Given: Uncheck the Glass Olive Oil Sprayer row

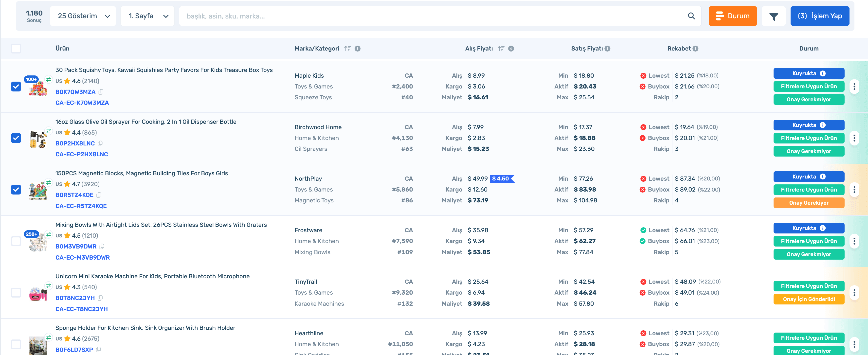Looking at the screenshot, I should coord(16,138).
